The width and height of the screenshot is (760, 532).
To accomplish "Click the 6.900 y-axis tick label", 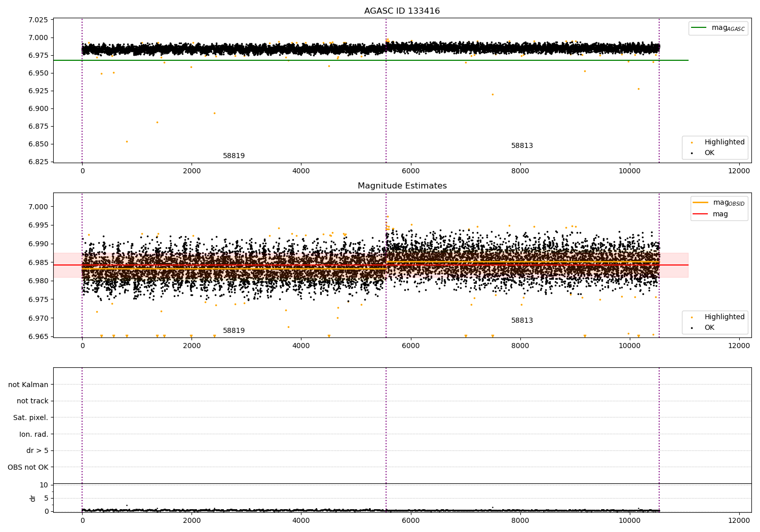I will (38, 108).
